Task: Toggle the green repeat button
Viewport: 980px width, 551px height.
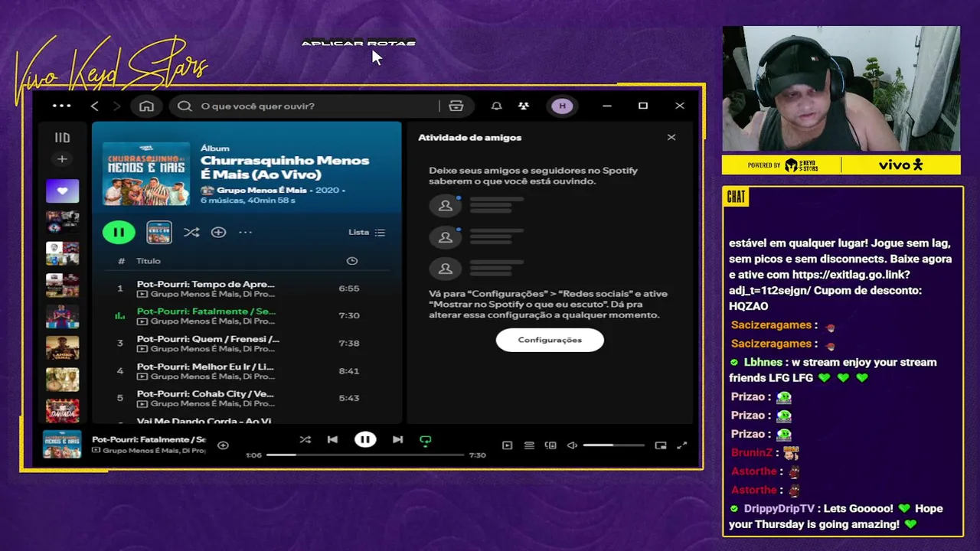Action: [426, 440]
